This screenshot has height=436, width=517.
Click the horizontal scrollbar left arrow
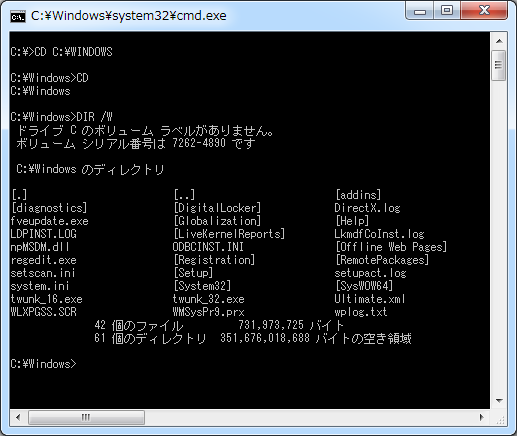[18, 417]
